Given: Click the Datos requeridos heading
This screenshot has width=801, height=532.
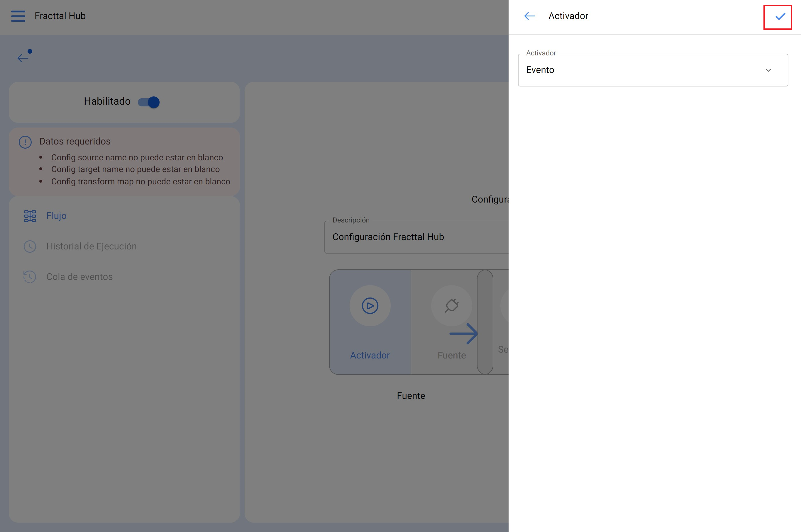Looking at the screenshot, I should 75,141.
